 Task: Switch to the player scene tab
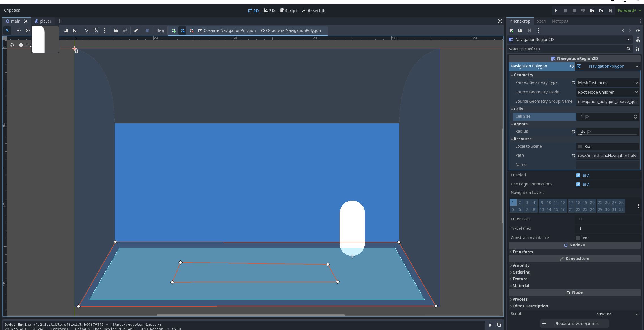coord(43,21)
